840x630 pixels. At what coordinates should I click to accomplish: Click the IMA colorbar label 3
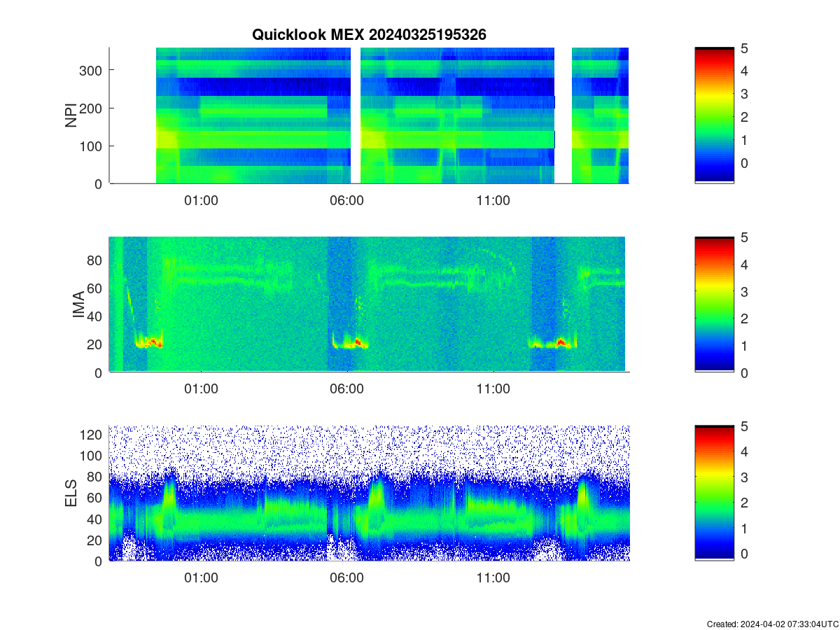[x=745, y=291]
